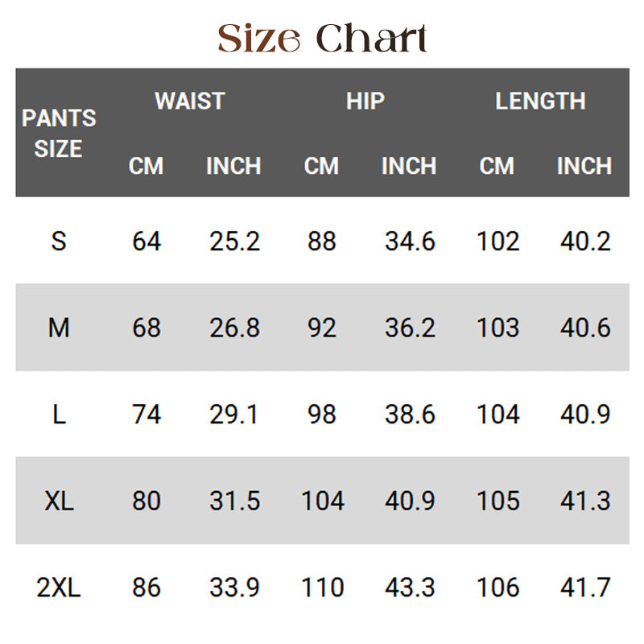The height and width of the screenshot is (644, 644).
Task: Click the CM subheader under WAIST
Action: coord(147,166)
